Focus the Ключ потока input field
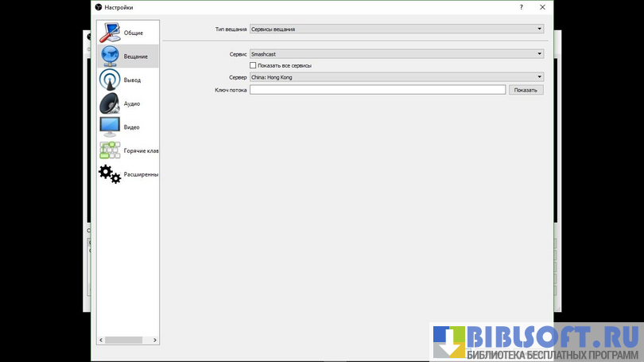Viewport: 644px width, 362px height. [x=378, y=90]
